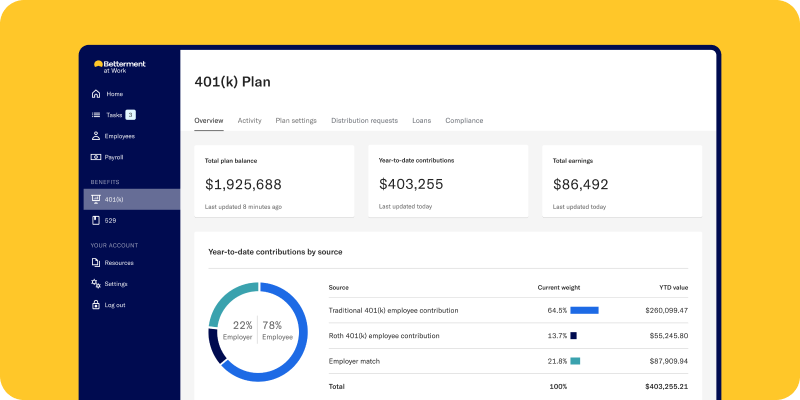Select the Loans tab
The width and height of the screenshot is (800, 400).
click(421, 120)
